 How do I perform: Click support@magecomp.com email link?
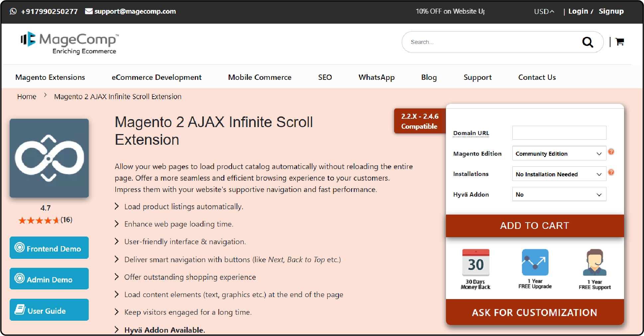tap(135, 11)
